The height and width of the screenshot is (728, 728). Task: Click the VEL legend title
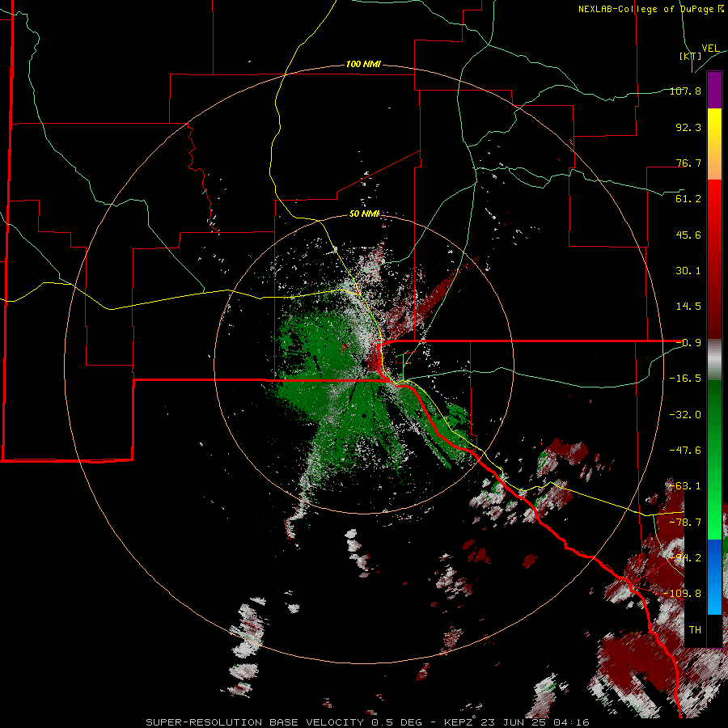pos(710,49)
